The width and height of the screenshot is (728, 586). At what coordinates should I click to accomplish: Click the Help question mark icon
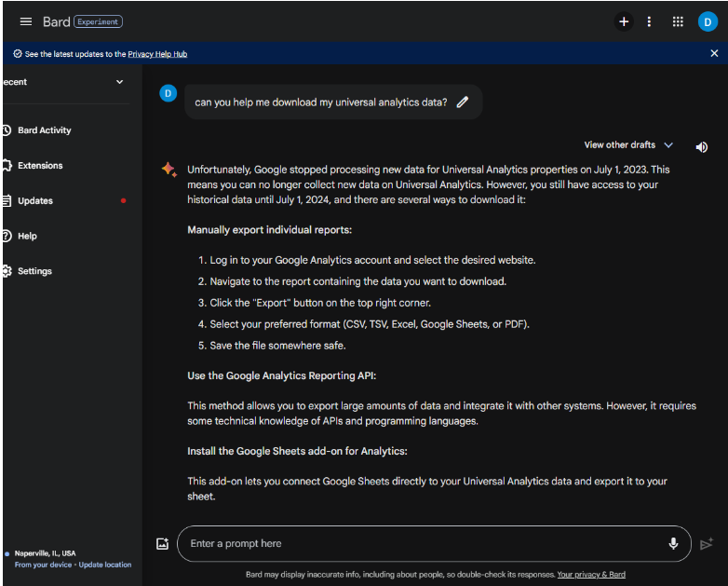[x=7, y=236]
